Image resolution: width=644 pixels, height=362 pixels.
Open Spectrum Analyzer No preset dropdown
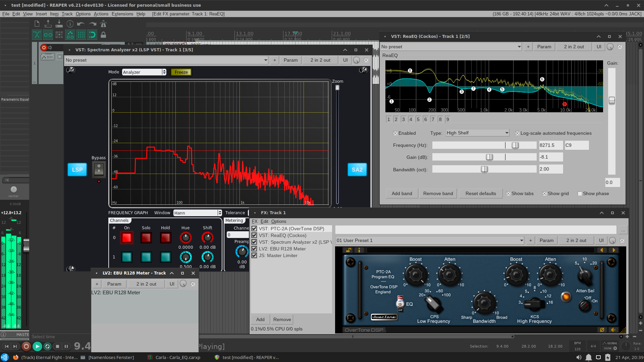pyautogui.click(x=166, y=60)
